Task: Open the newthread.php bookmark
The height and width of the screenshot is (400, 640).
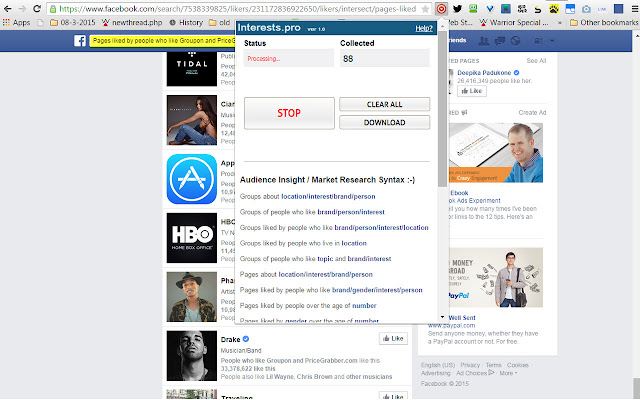Action: coord(132,22)
